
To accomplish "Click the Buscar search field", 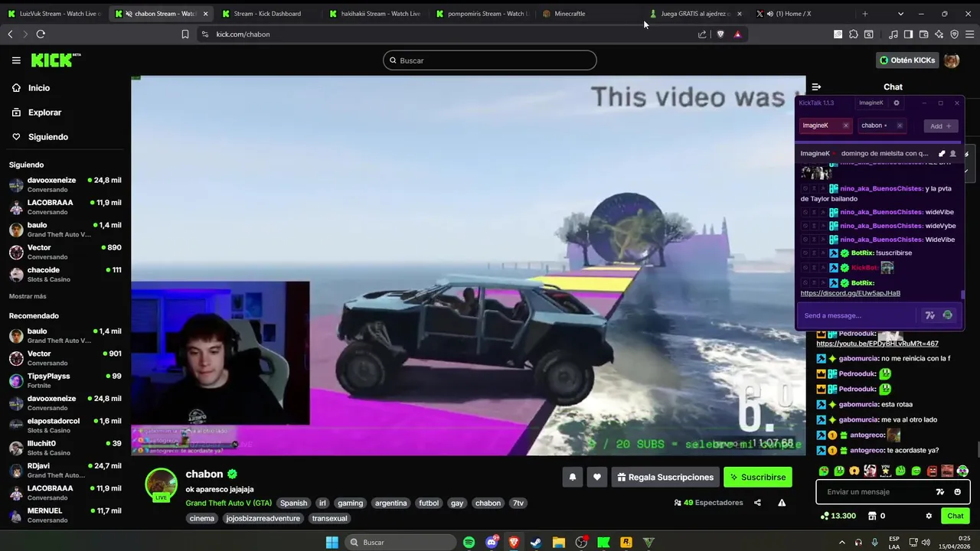I will point(490,60).
